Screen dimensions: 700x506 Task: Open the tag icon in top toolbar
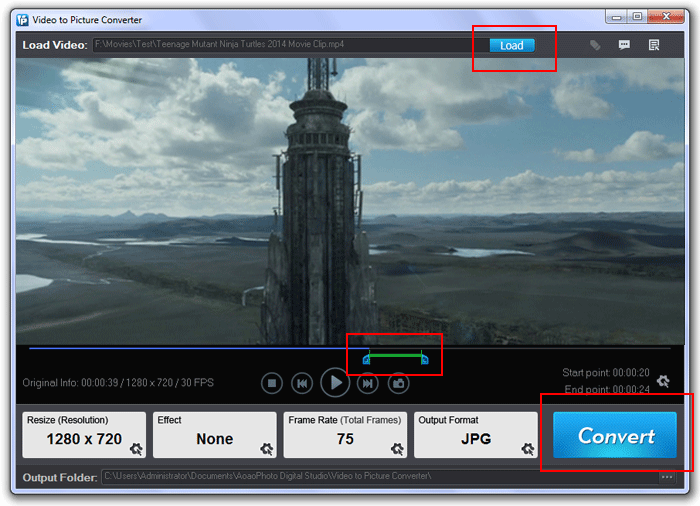coord(595,45)
